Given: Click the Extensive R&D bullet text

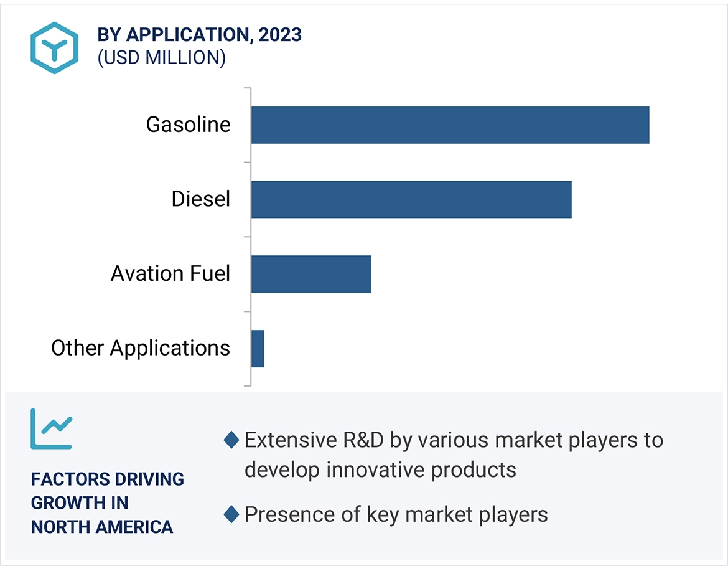Looking at the screenshot, I should pos(454,440).
